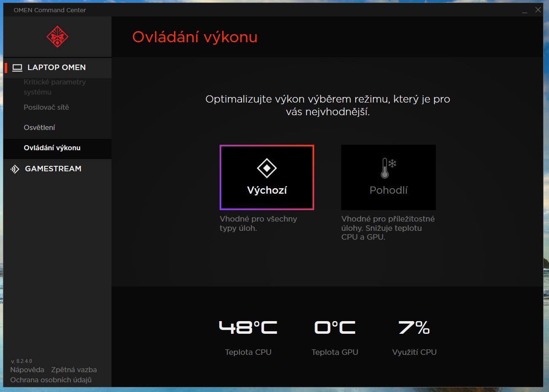Click the 7% CPU usage value
This screenshot has width=549, height=392.
414,327
